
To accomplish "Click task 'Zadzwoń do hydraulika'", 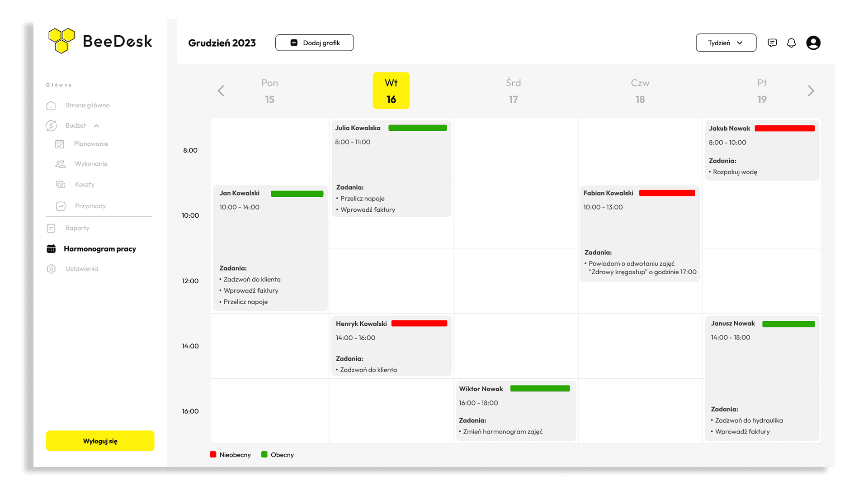I will (749, 420).
